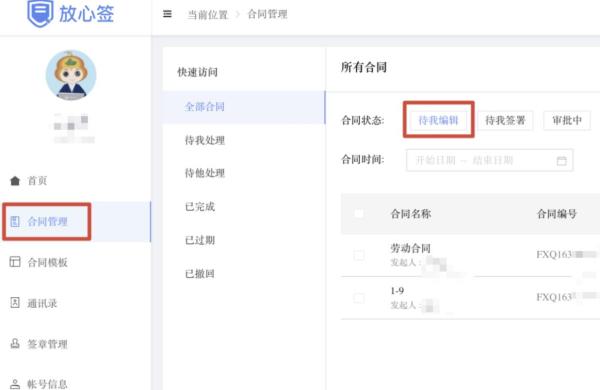Filter by 待我编辑 contract status
Screen dimensions: 600x390
[x=439, y=120]
